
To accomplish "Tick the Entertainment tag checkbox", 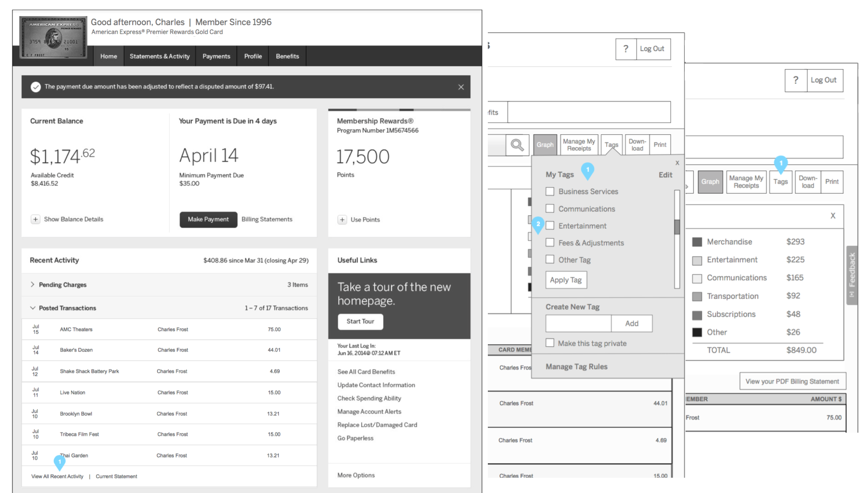I will [550, 226].
